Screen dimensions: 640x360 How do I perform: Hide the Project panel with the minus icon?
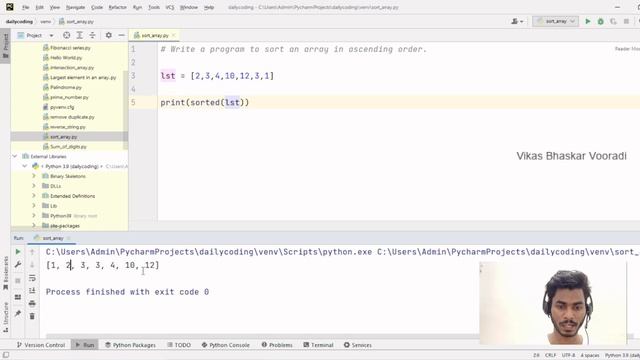coord(121,36)
